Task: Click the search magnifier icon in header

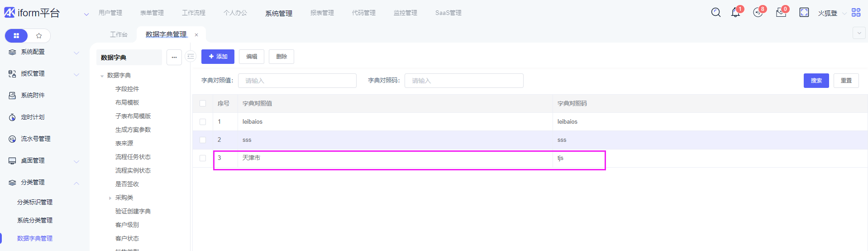Action: (x=715, y=13)
